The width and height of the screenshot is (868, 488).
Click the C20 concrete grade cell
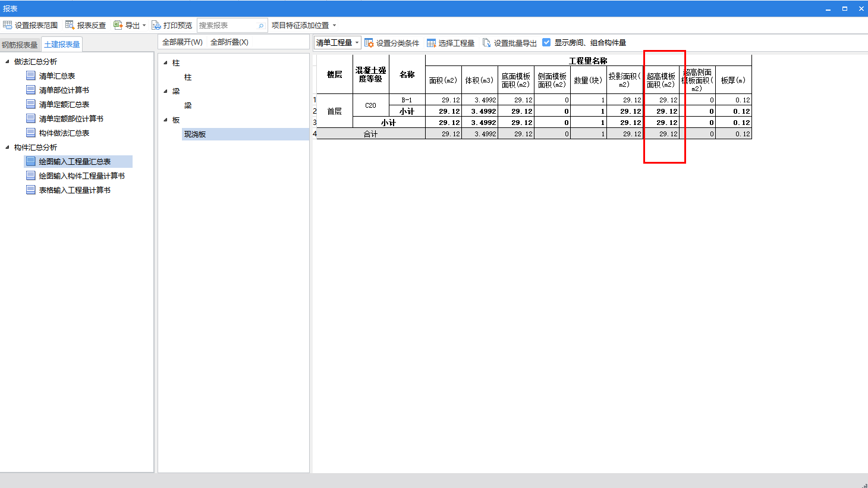coord(370,105)
